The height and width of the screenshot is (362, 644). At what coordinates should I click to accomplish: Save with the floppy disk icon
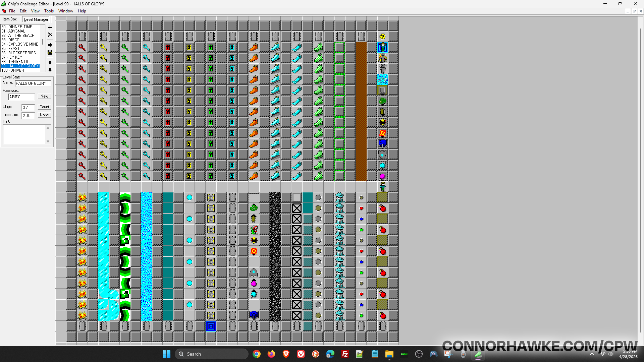[x=50, y=52]
